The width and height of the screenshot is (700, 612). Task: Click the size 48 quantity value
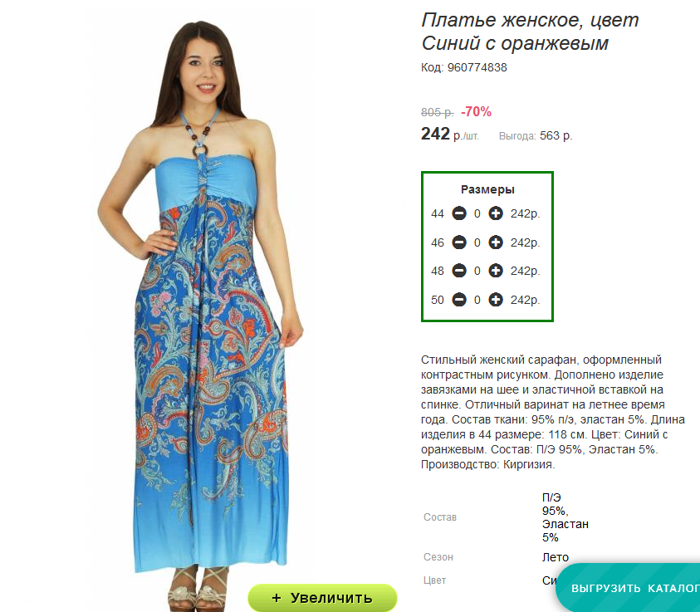[477, 271]
